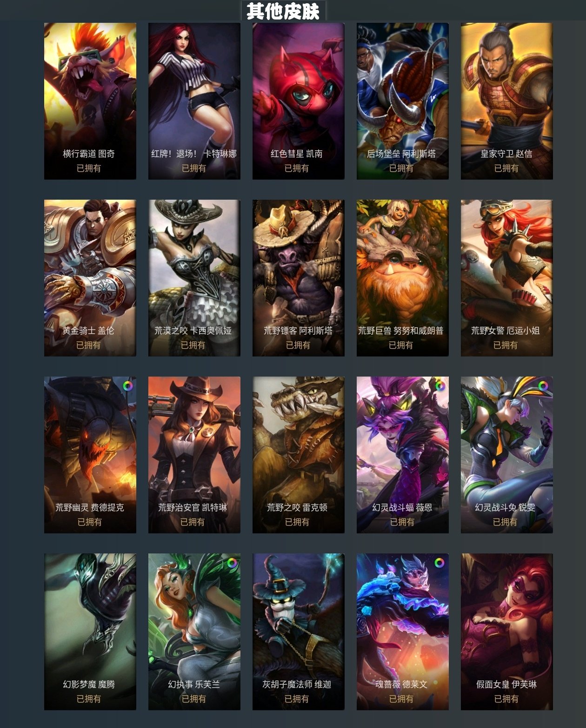Click chroma icon on 魂蔷薇 德莱文 card
586x728 pixels.
point(439,563)
